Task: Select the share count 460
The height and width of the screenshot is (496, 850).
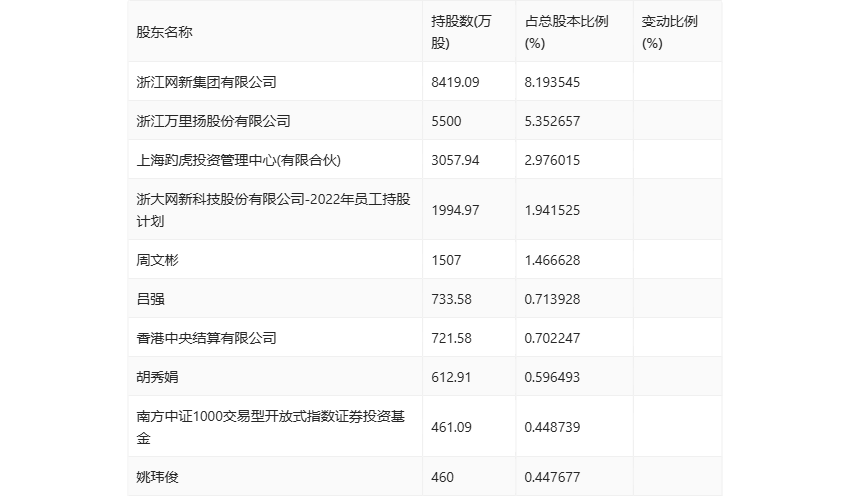Action: 442,476
